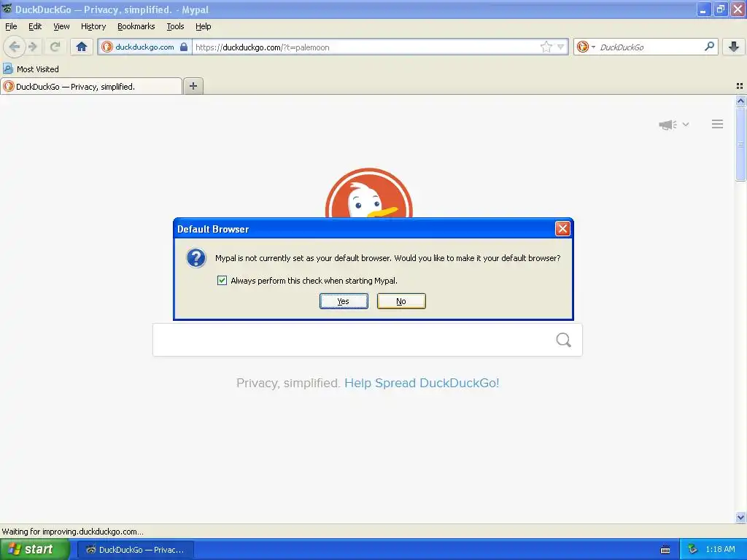Open the Help menu
The image size is (747, 560).
tap(203, 27)
